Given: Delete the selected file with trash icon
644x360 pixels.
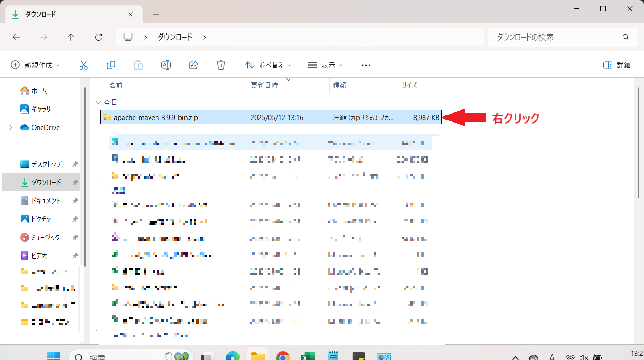Looking at the screenshot, I should pos(221,65).
